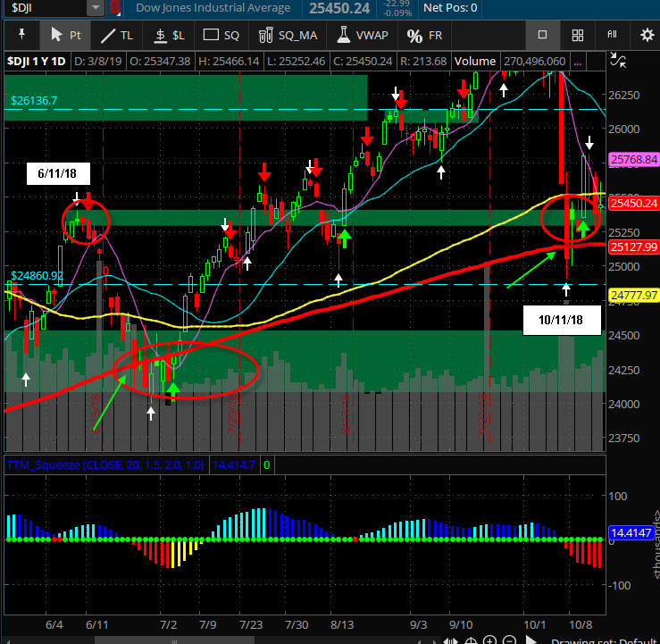Screen dimensions: 660x644
Task: Activate the SQ rectangle tool
Action: tap(221, 36)
